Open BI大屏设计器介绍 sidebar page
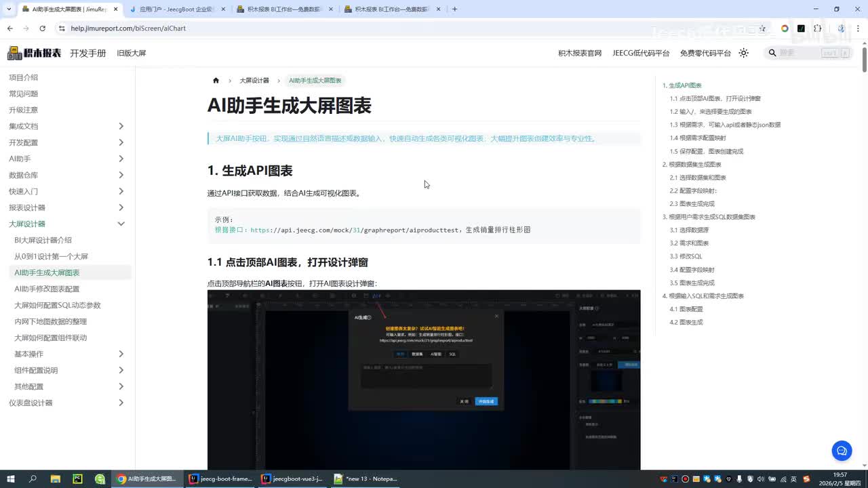The image size is (868, 488). 43,240
